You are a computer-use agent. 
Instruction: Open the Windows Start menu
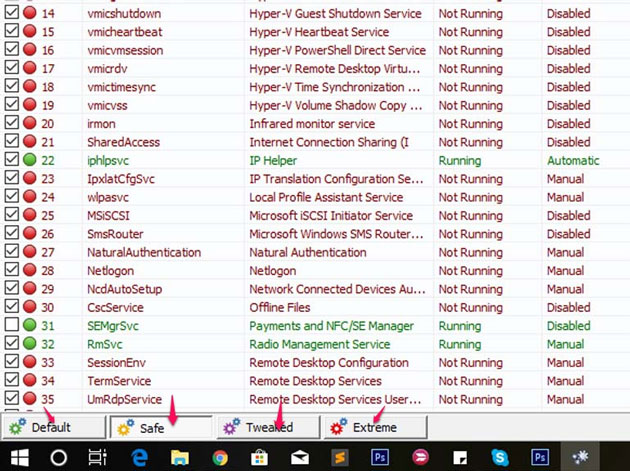coord(20,457)
